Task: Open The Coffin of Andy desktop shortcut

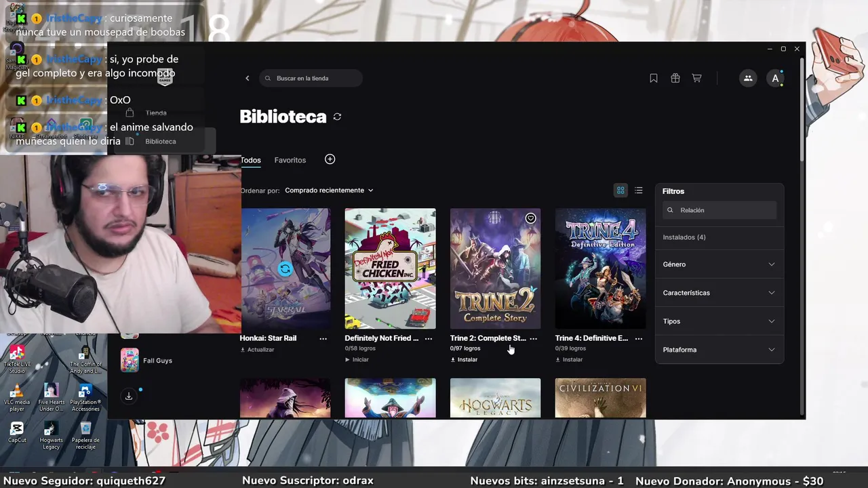Action: click(85, 359)
